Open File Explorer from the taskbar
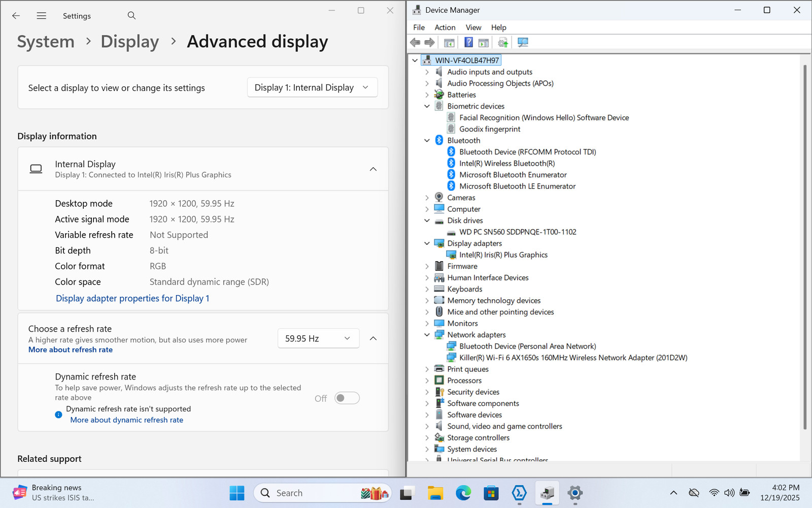This screenshot has height=508, width=812. 435,493
